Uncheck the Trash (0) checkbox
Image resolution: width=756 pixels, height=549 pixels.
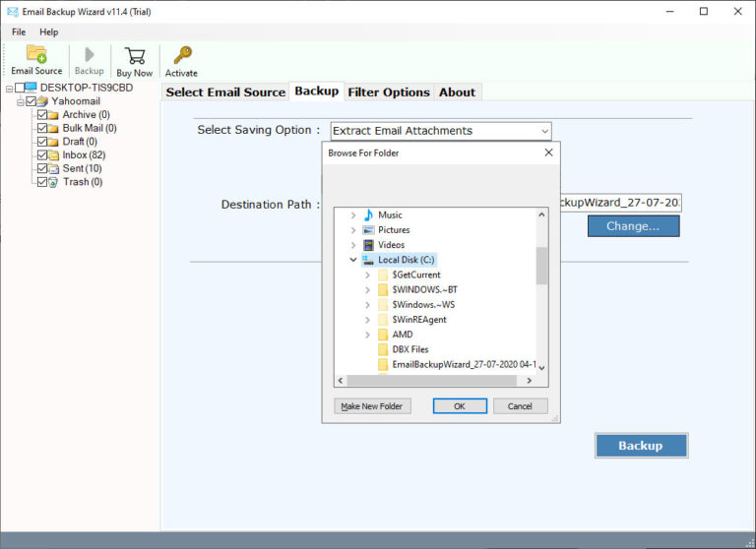(42, 182)
